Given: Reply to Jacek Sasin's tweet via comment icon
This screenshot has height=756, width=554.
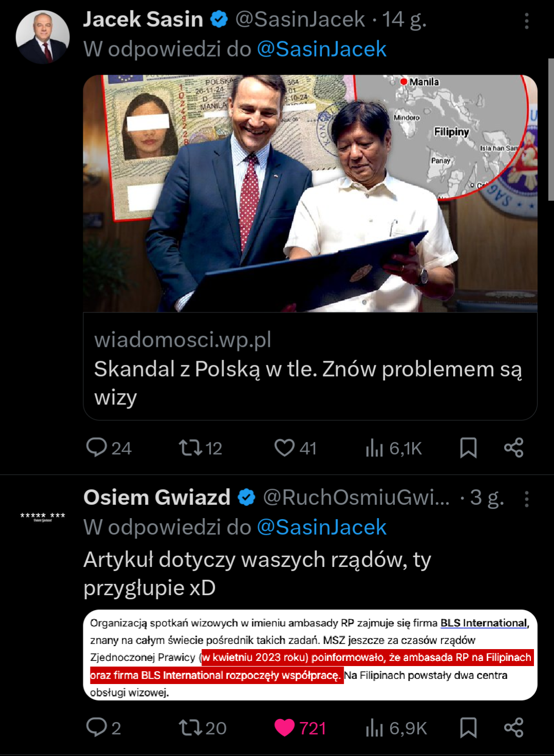Looking at the screenshot, I should pyautogui.click(x=97, y=448).
